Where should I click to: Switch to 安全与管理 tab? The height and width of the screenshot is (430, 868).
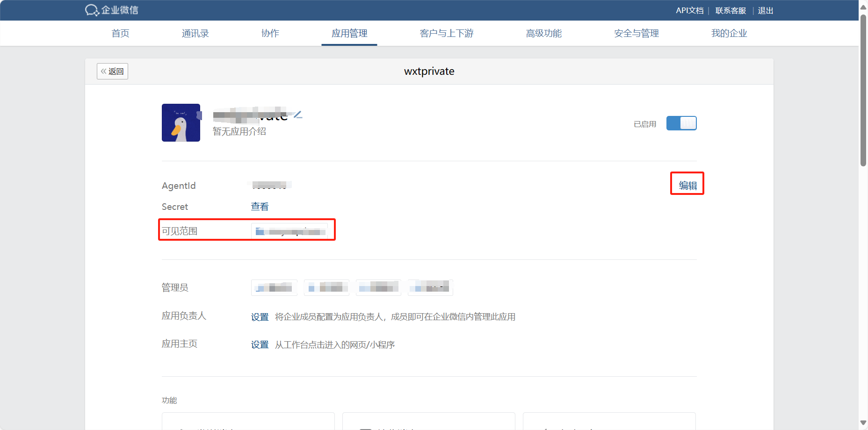pos(637,33)
